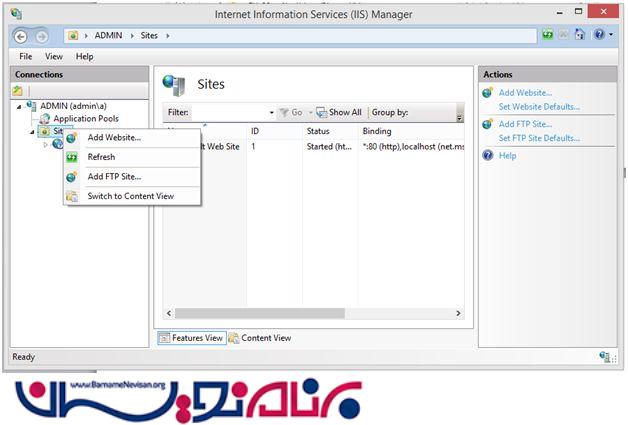The height and width of the screenshot is (425, 628).
Task: Open the Filter combo box dropdown
Action: tap(271, 113)
